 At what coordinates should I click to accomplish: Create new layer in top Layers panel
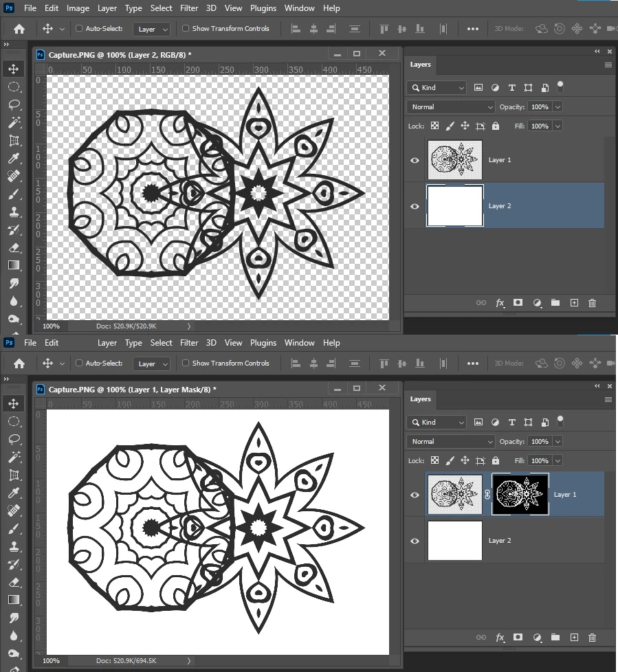574,303
